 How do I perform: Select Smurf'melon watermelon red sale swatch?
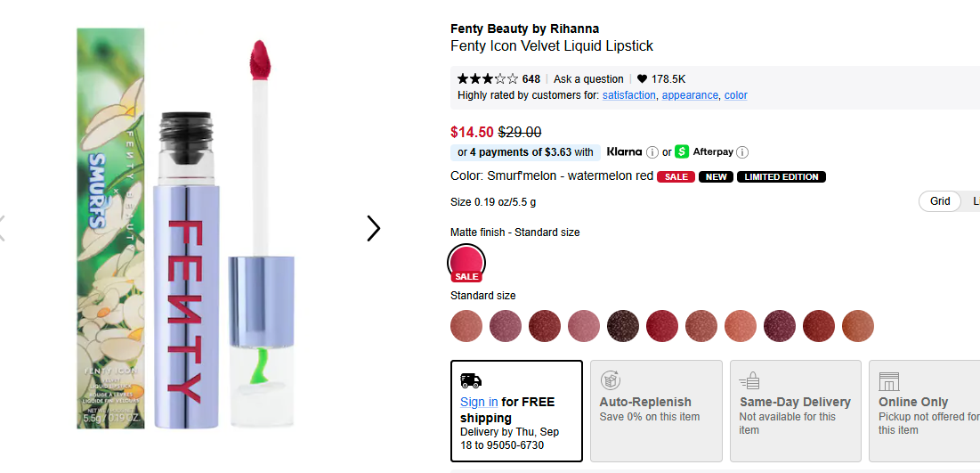click(467, 261)
